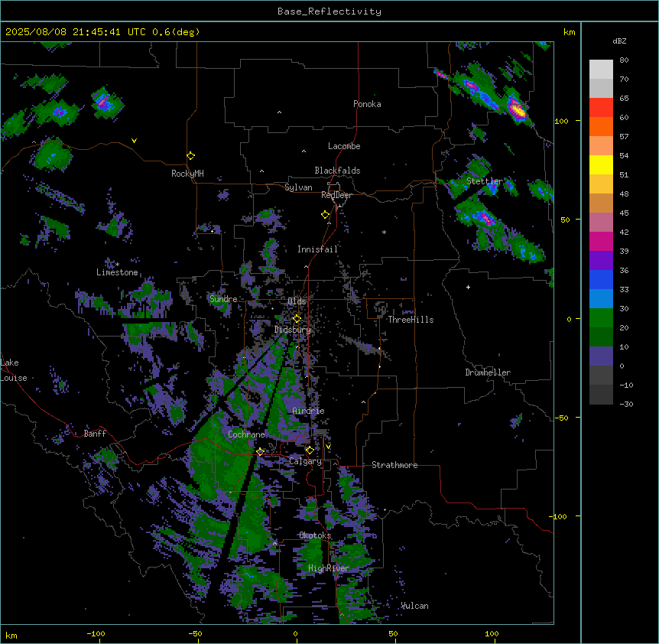Click the Sylvan label

298,187
